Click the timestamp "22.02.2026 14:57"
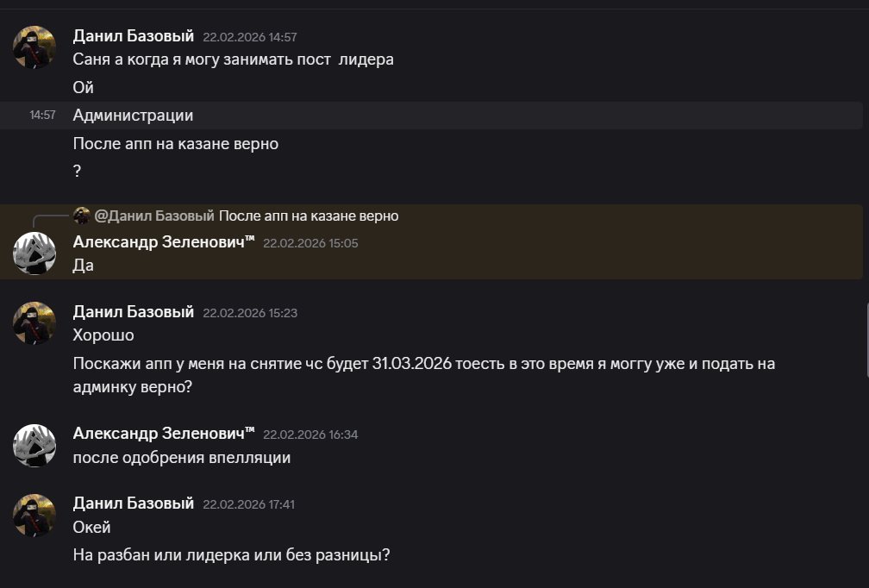Screen dimensions: 869x588 pyautogui.click(x=249, y=37)
